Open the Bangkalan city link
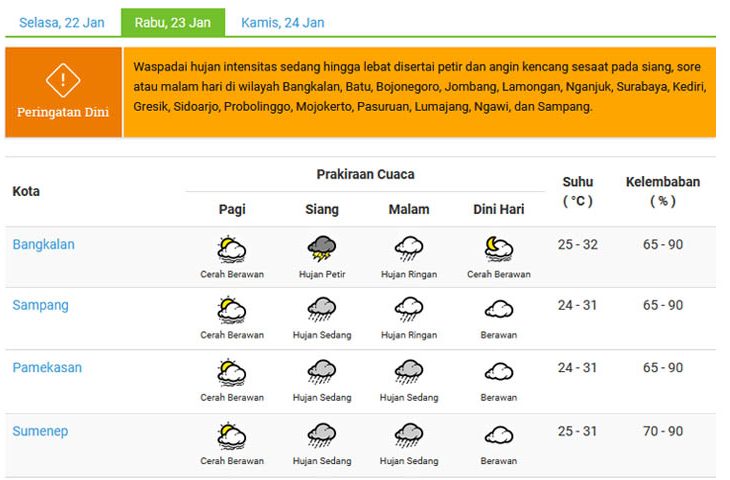 (43, 244)
